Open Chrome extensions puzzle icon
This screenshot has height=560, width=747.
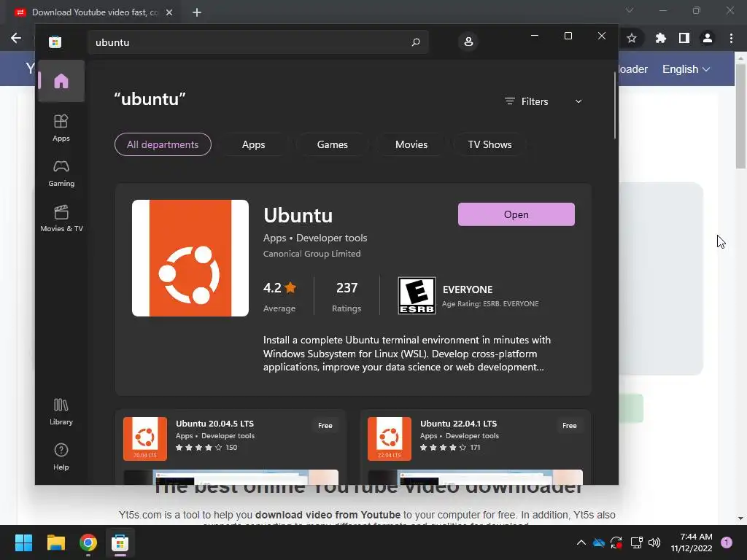(660, 38)
